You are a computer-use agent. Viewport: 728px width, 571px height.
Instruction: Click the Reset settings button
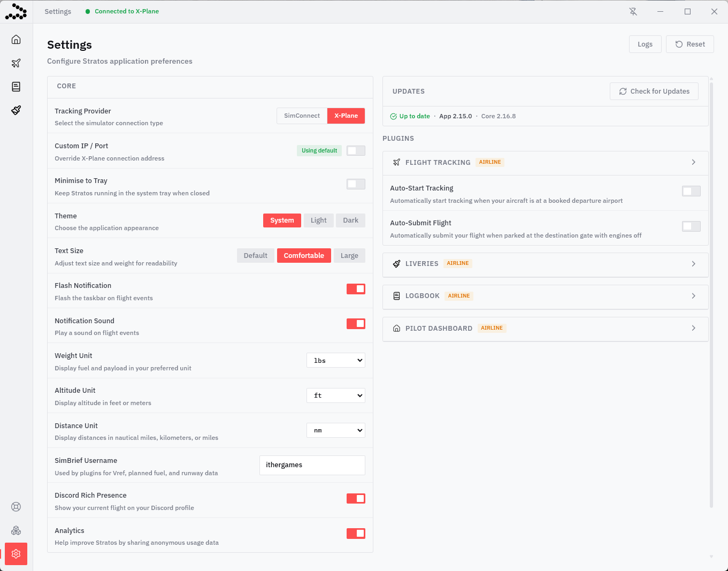pos(690,44)
